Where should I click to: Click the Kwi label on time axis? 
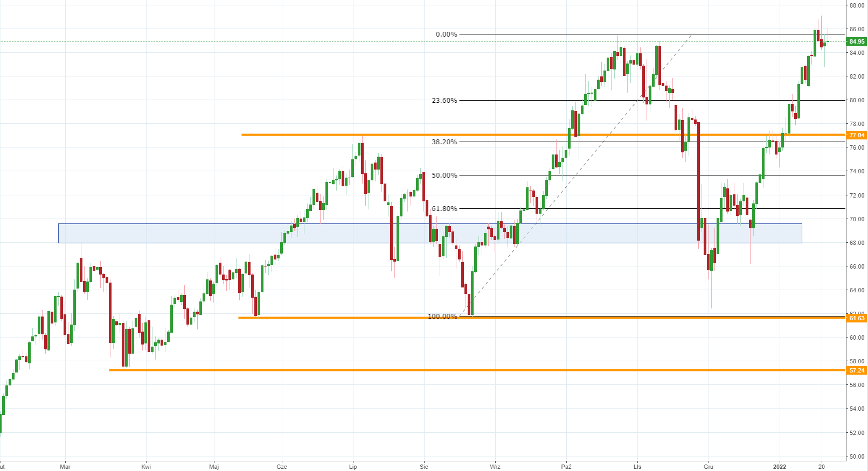(146, 467)
